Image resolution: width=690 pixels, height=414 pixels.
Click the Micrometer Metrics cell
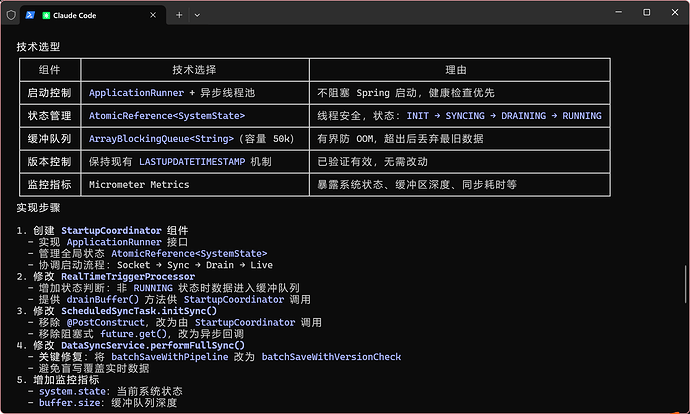(195, 184)
